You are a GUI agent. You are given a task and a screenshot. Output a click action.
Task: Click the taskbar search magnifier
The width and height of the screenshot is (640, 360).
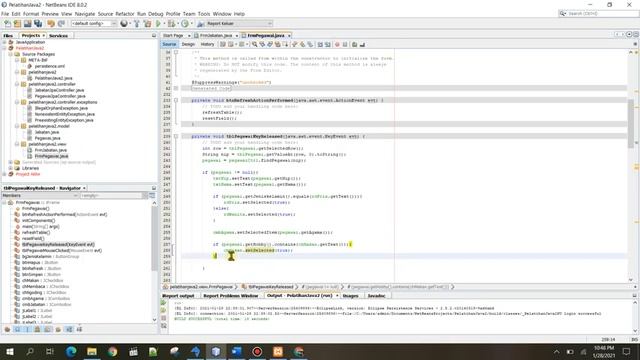tap(30, 351)
